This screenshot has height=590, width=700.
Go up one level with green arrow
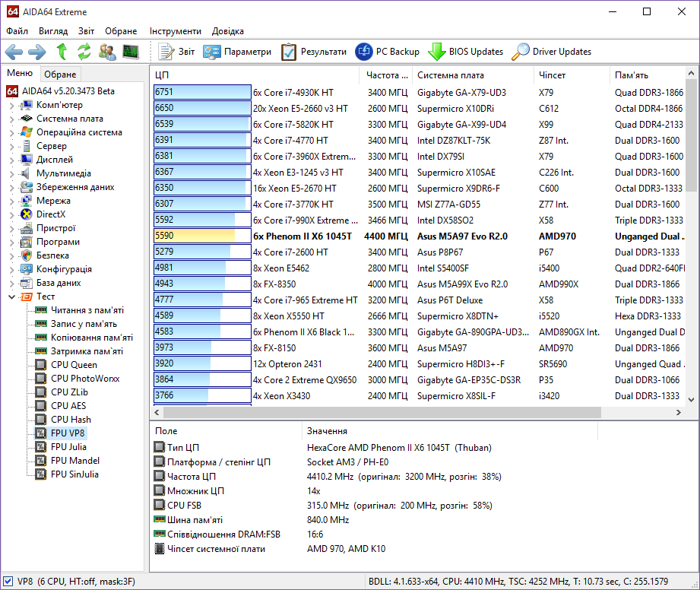point(62,52)
